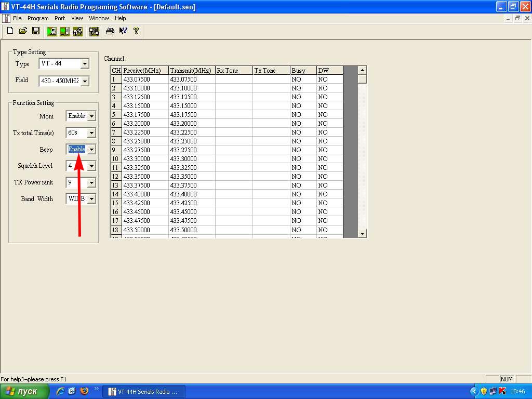Click the document icon left of File menu
The image size is (532, 399).
pyautogui.click(x=6, y=18)
